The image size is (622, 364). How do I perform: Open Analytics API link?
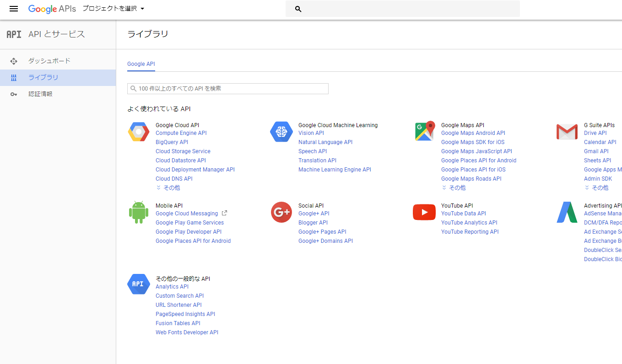coord(172,287)
